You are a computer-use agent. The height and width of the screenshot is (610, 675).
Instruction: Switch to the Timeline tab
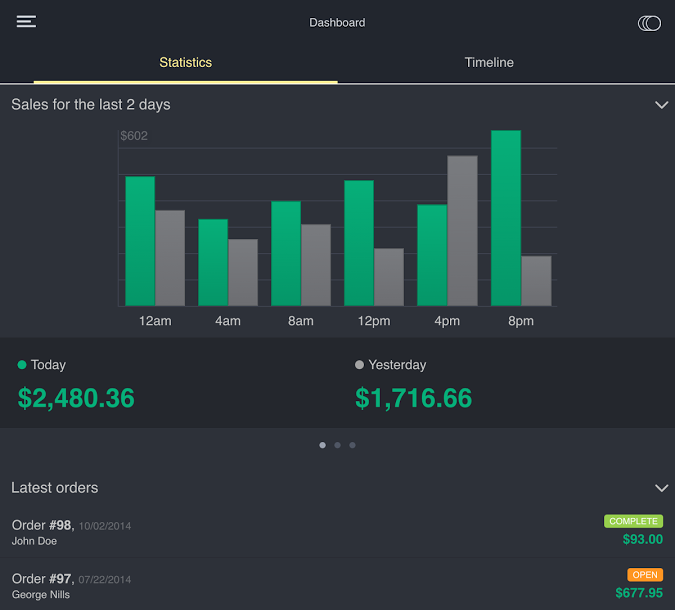click(x=489, y=62)
